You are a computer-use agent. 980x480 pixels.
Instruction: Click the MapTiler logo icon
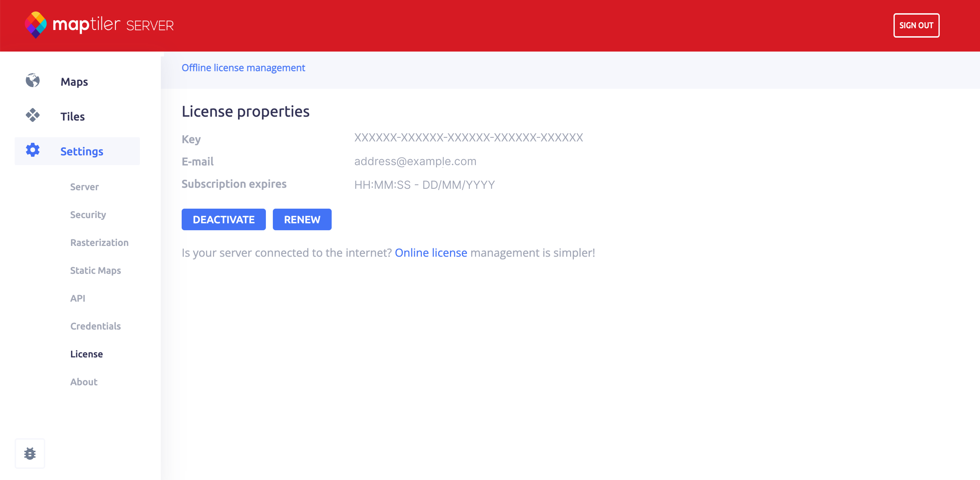click(36, 25)
